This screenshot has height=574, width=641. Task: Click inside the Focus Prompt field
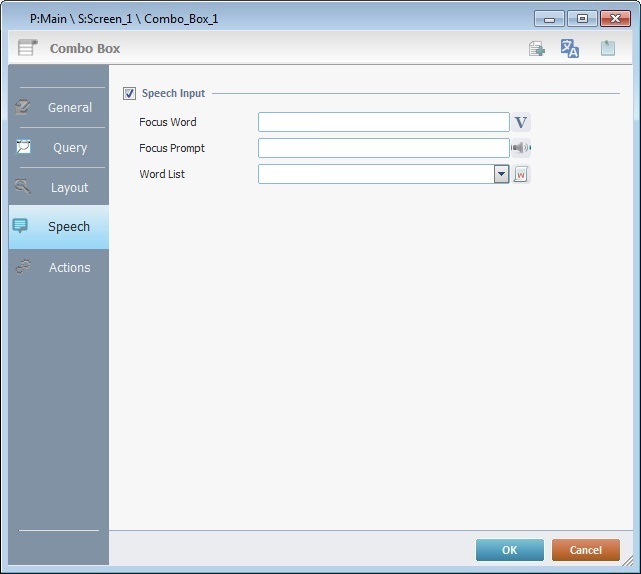(383, 148)
